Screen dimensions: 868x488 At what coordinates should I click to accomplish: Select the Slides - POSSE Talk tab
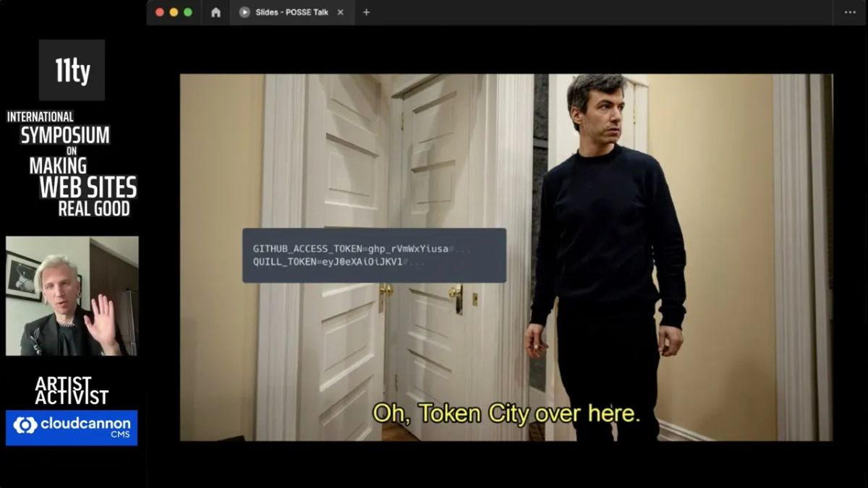[292, 12]
